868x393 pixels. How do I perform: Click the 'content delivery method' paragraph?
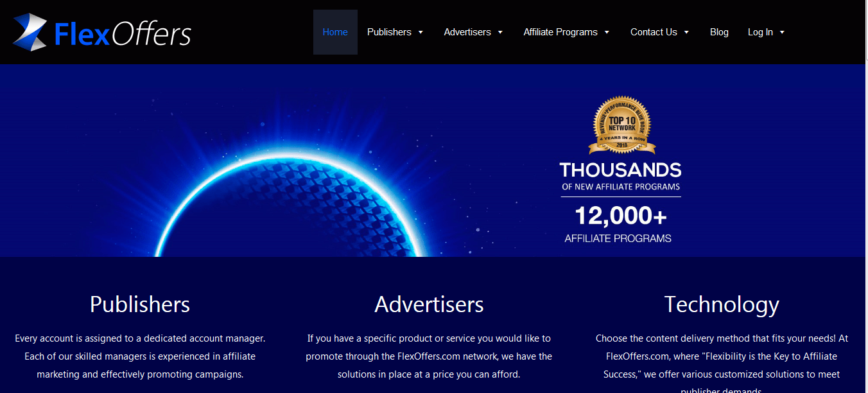point(722,362)
